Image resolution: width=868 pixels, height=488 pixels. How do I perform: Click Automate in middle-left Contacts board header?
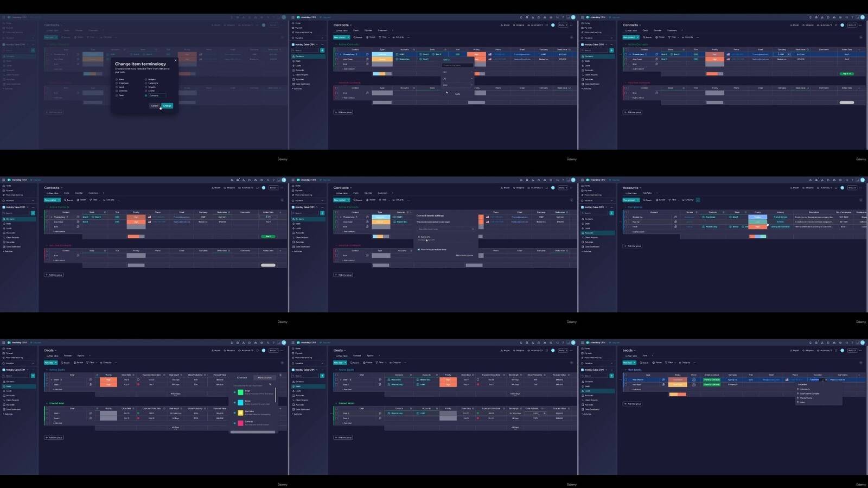click(246, 188)
